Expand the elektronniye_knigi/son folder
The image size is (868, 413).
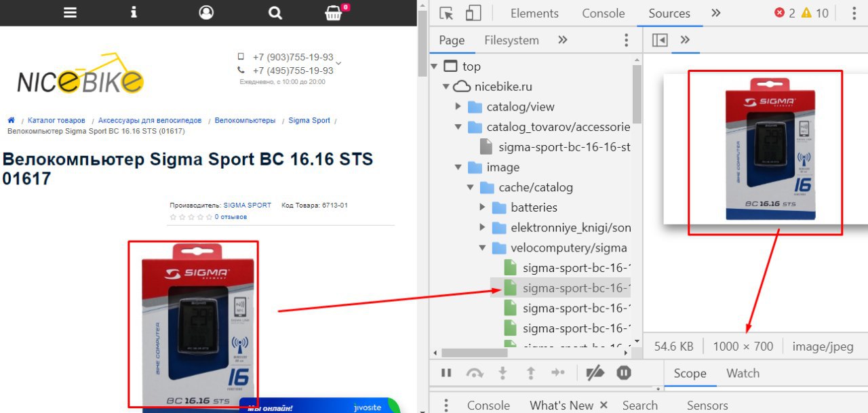[x=483, y=227]
